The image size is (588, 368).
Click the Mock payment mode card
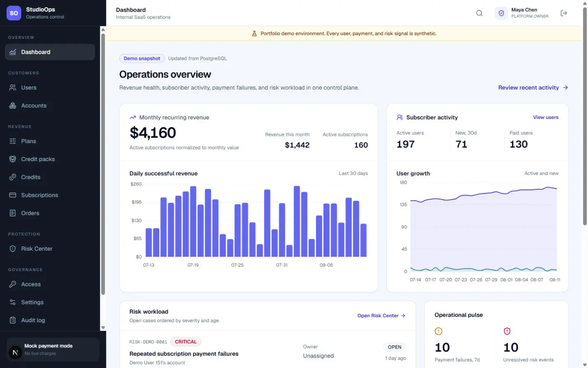pyautogui.click(x=53, y=349)
